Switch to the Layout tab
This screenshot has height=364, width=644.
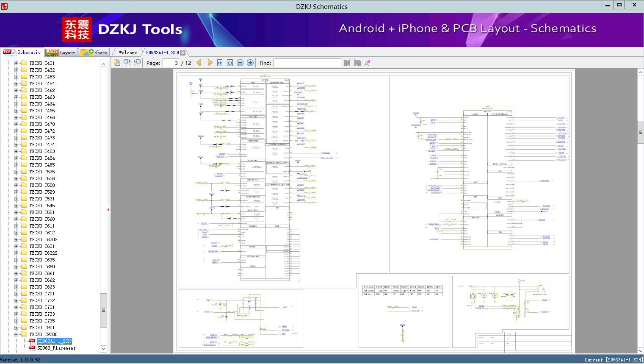coord(61,53)
